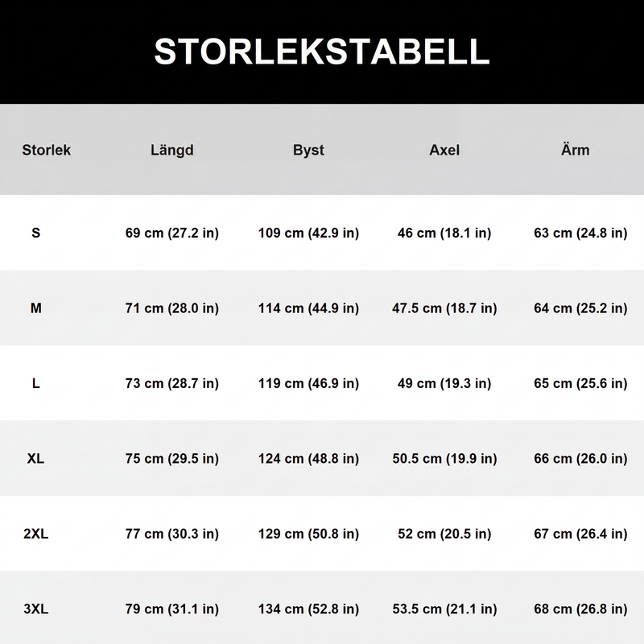Image resolution: width=644 pixels, height=644 pixels.
Task: Click the 79 cm (31.1 in) length cell
Action: coord(172,609)
